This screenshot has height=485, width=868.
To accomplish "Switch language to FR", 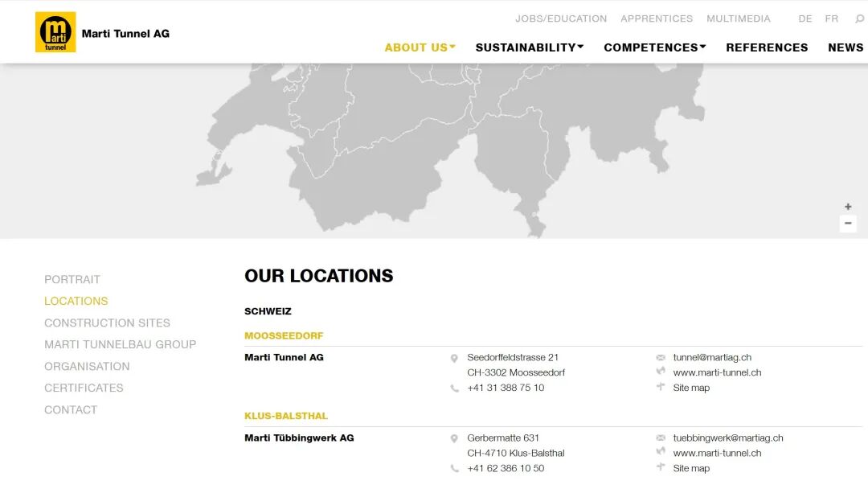I will (x=832, y=18).
